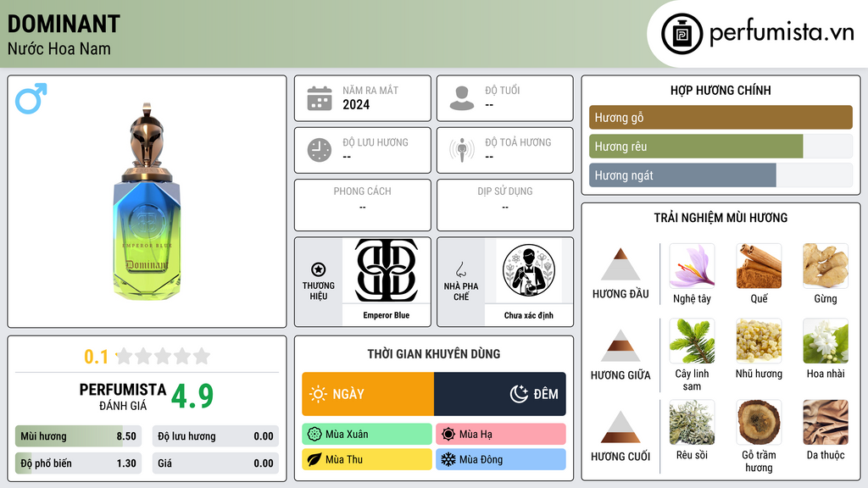Click the Rêu sồi oakmoss note image
Image resolution: width=868 pixels, height=488 pixels.
pyautogui.click(x=692, y=422)
